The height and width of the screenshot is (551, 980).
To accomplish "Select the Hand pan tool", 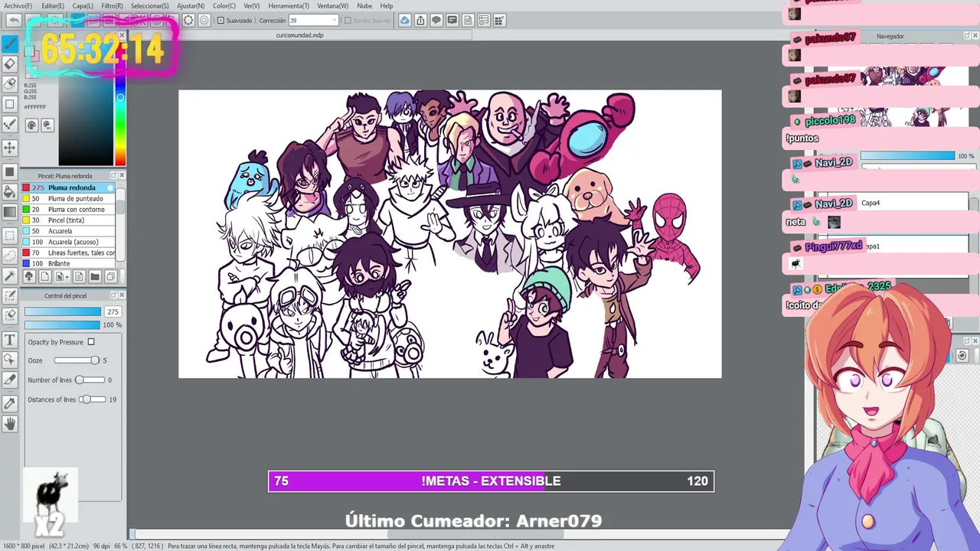I will pos(10,423).
